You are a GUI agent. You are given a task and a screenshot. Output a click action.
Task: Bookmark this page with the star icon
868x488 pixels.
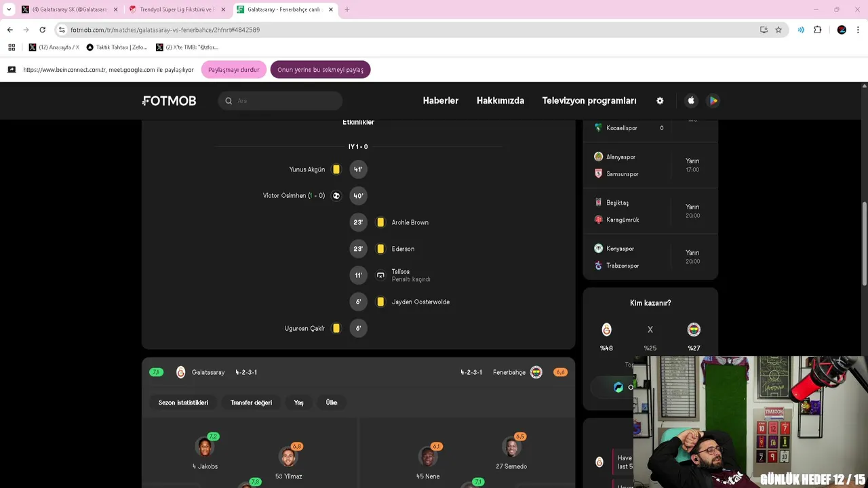[778, 30]
